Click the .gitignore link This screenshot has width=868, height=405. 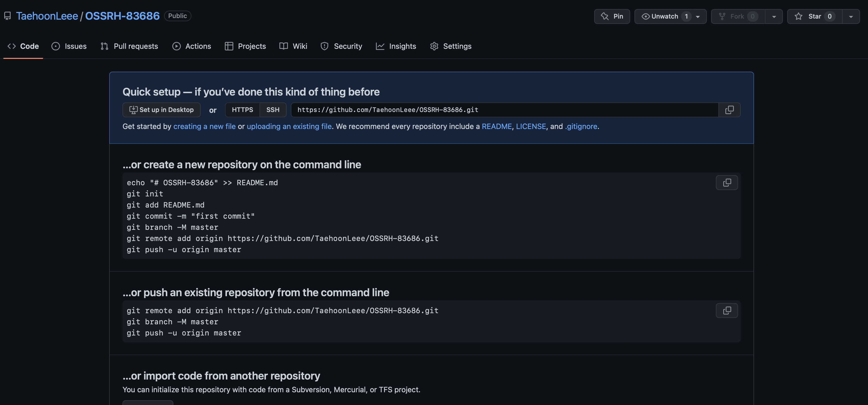coord(581,126)
